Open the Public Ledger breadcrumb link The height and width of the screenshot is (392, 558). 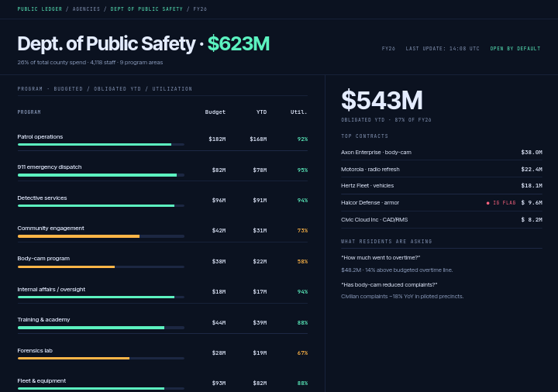click(40, 9)
